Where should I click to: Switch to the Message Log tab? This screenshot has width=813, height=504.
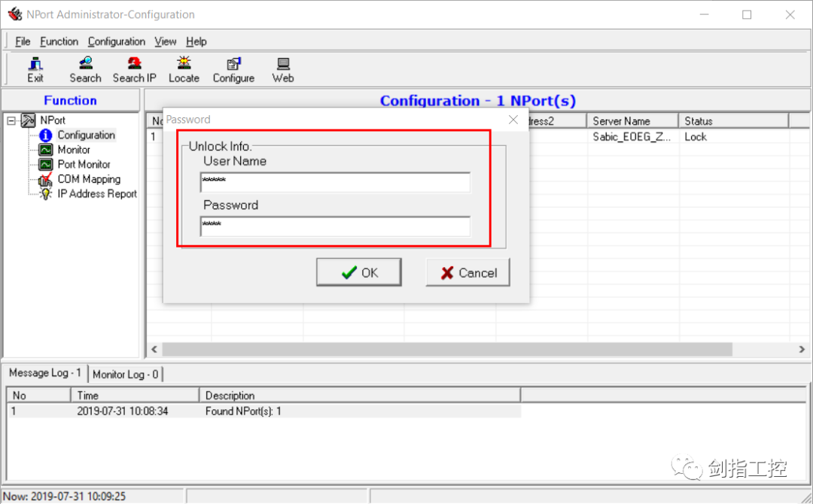point(45,373)
